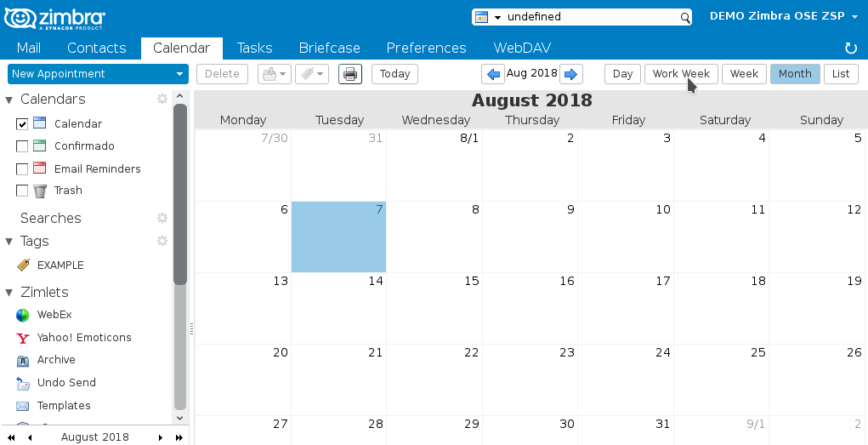
Task: Open Calendars section gear options
Action: coord(162,99)
